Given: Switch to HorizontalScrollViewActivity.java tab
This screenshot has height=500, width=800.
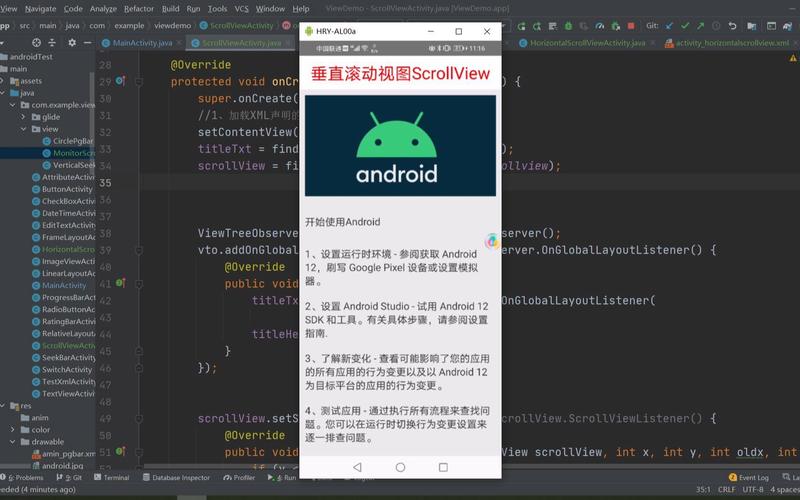Looking at the screenshot, I should [587, 43].
